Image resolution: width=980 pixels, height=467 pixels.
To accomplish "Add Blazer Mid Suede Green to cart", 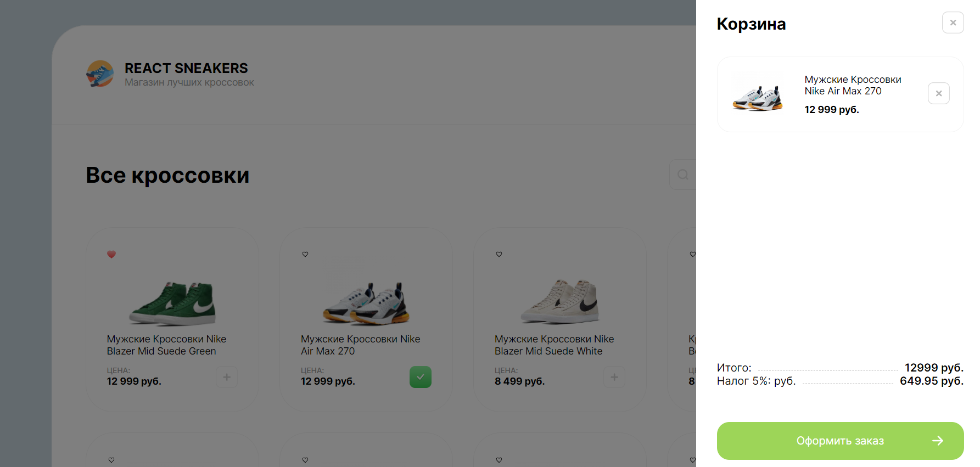I will point(227,377).
